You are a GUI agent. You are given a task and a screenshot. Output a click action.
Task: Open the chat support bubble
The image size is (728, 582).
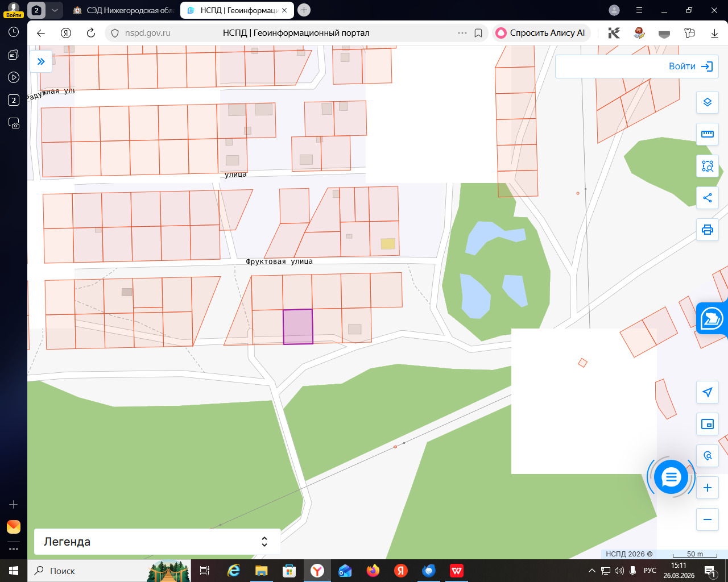[x=671, y=477]
